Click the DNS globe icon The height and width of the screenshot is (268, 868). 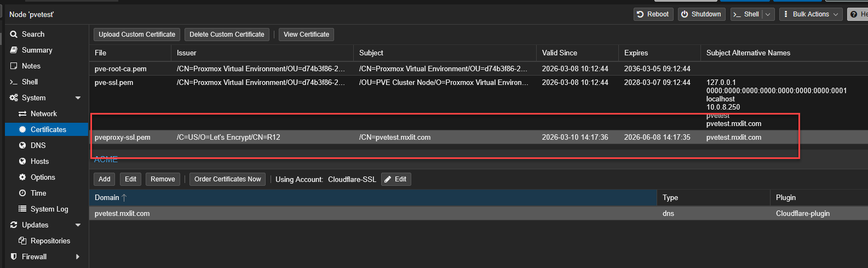coord(22,146)
